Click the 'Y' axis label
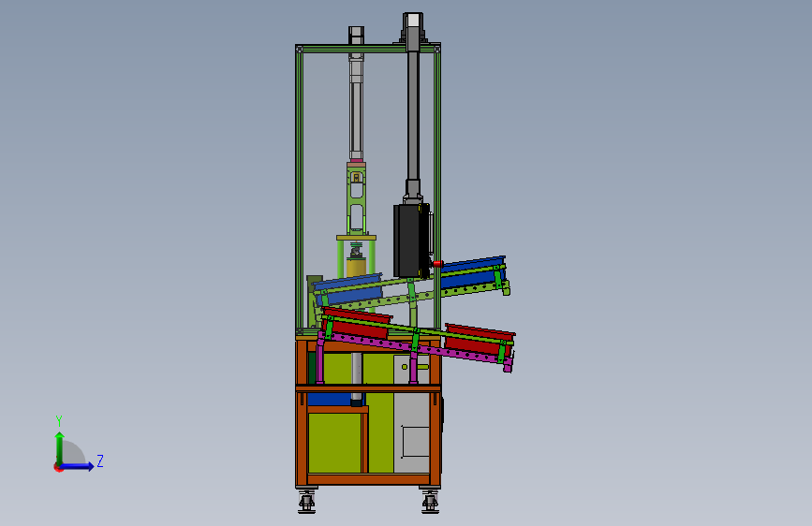The image size is (812, 526). pyautogui.click(x=59, y=421)
